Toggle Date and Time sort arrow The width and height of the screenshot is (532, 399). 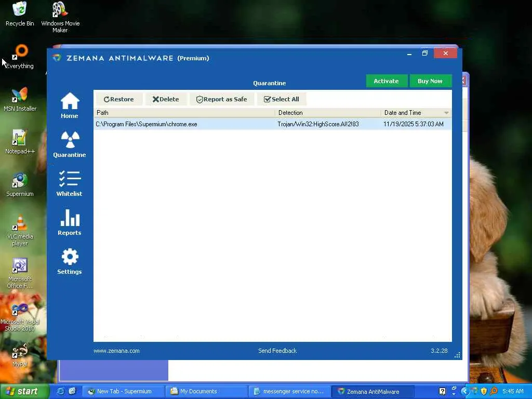[446, 113]
